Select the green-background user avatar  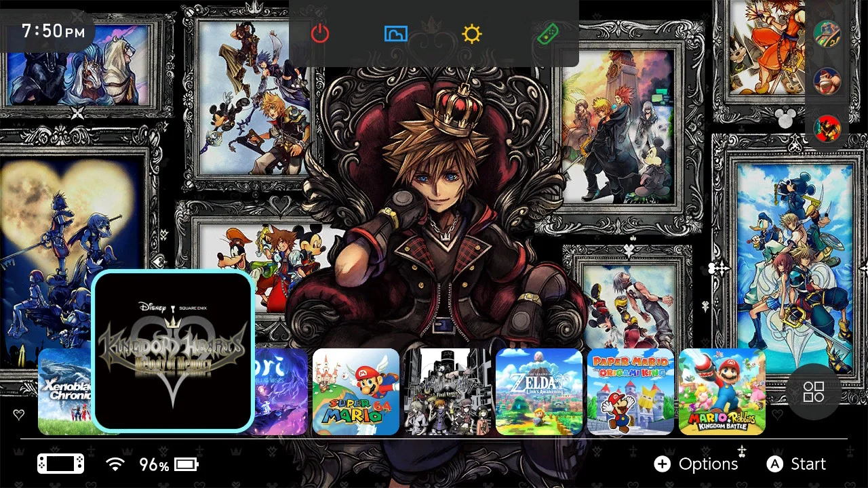827,33
